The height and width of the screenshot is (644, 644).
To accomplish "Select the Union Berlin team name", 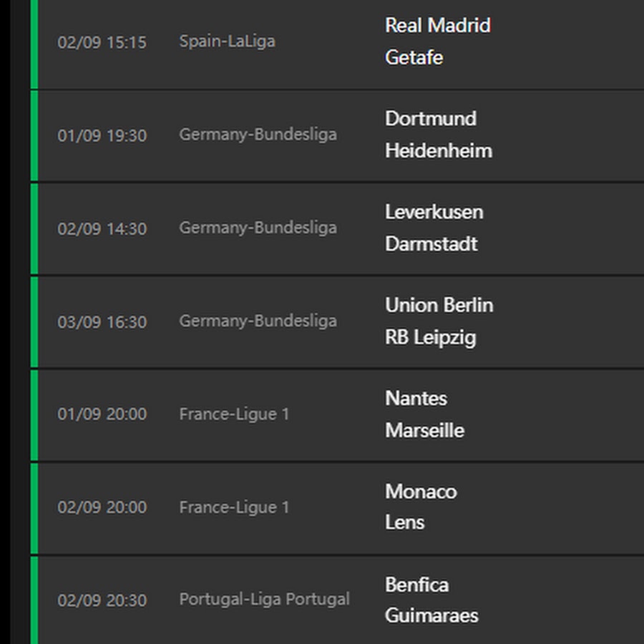I will coord(439,305).
